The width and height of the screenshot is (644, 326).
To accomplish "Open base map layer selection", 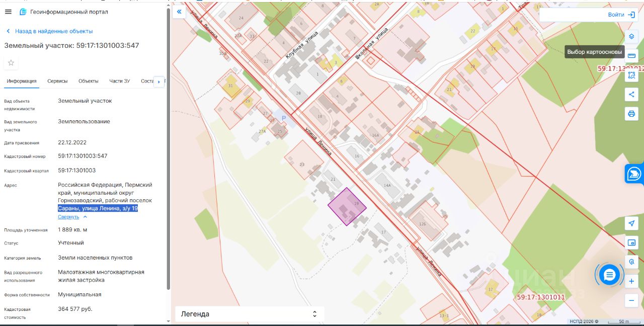I will [x=631, y=37].
